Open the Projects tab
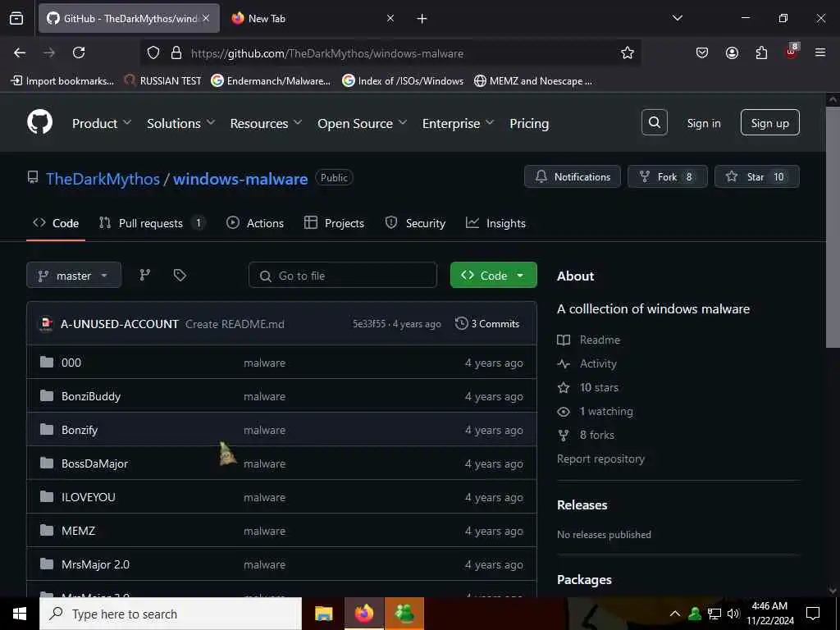This screenshot has width=840, height=630. click(x=334, y=223)
